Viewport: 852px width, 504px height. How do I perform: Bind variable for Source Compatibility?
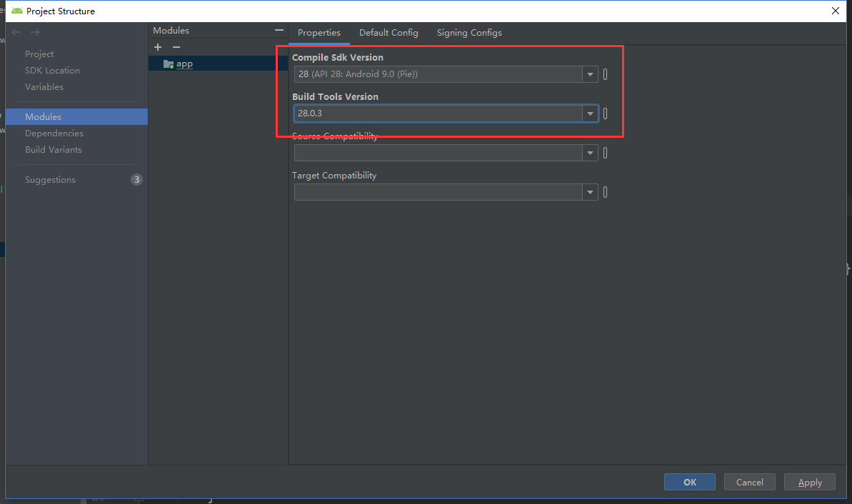point(606,153)
